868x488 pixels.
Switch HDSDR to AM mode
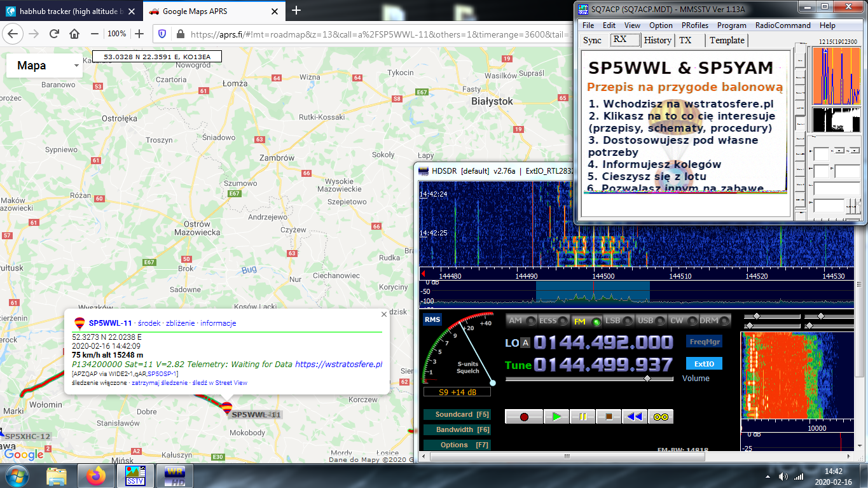(x=521, y=321)
